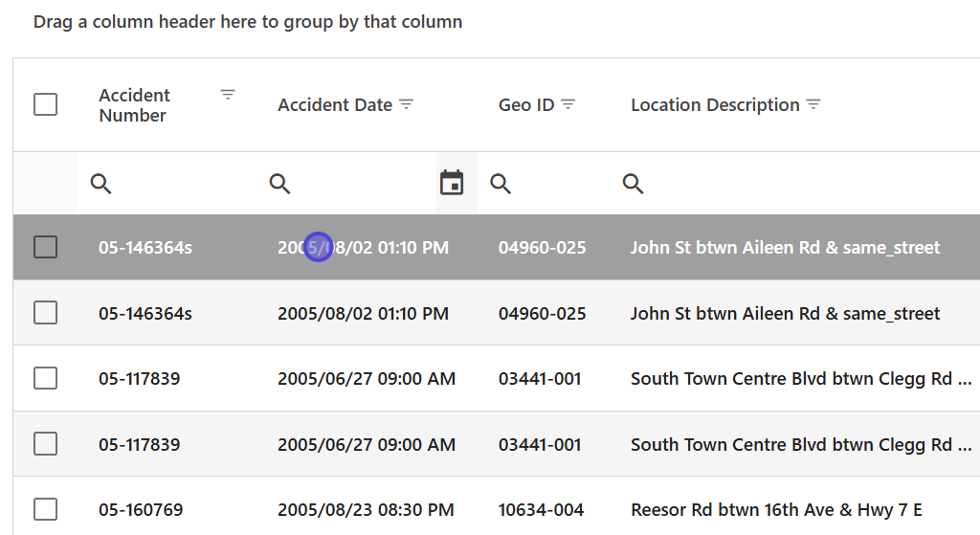
Task: Check the highlighted 05-146364s row checkbox
Action: [x=45, y=247]
